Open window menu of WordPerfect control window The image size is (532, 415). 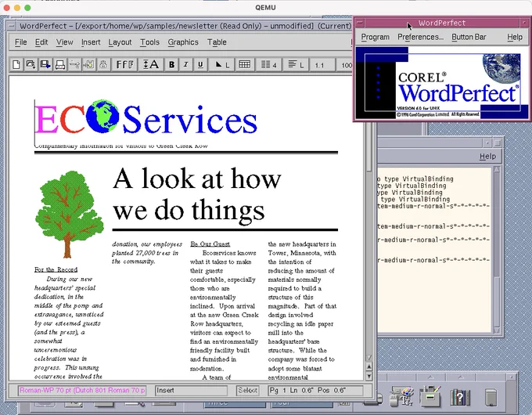(360, 23)
